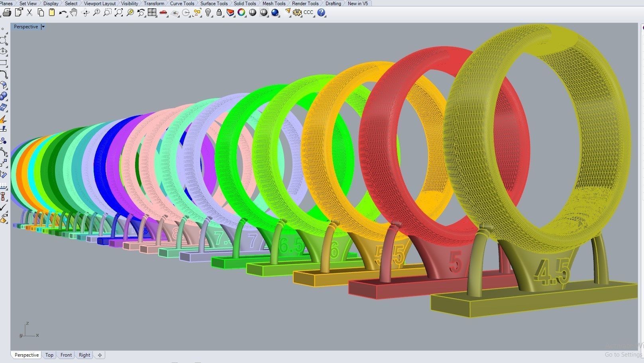
Task: Select the Perspective viewport tab at the bottom
Action: 27,355
